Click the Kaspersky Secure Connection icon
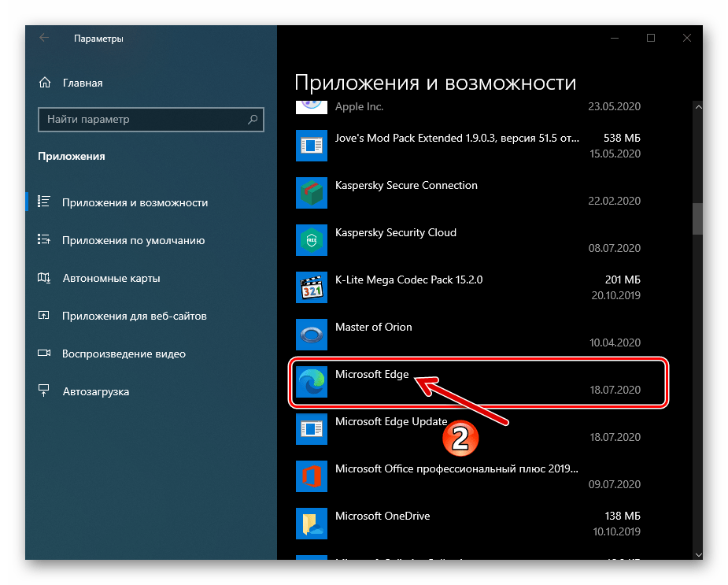728x585 pixels. point(312,193)
